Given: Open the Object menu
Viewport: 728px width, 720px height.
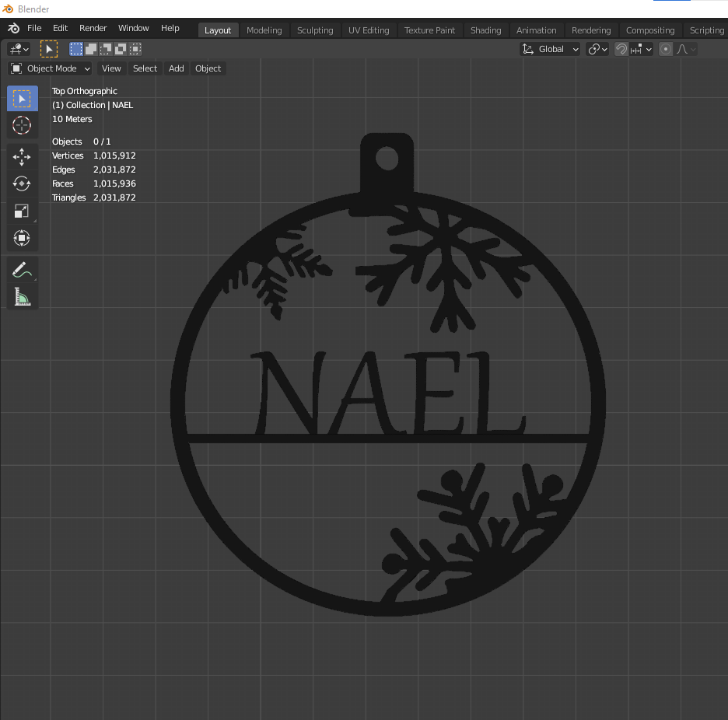Looking at the screenshot, I should 208,68.
